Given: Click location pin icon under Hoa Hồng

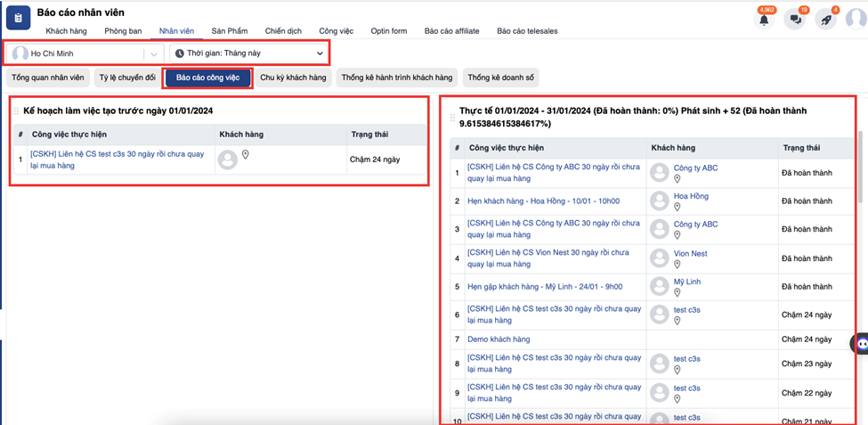Looking at the screenshot, I should 677,208.
